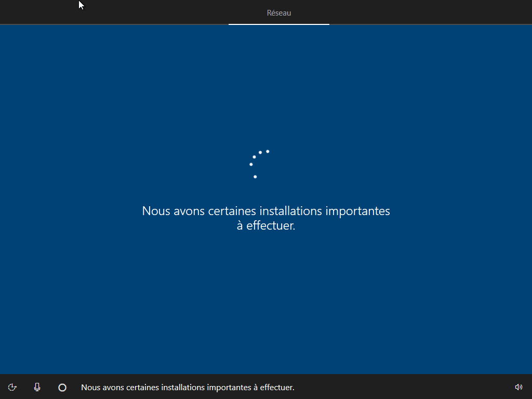This screenshot has height=399, width=532.
Task: Select the Réseau step in header
Action: [278, 13]
